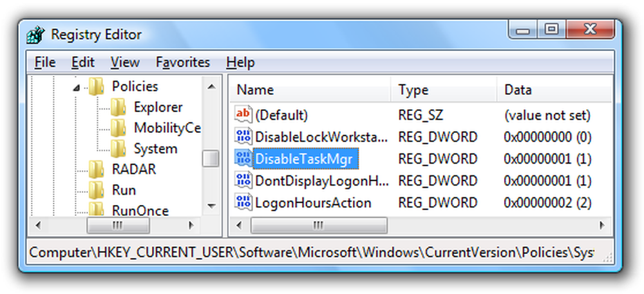The height and width of the screenshot is (294, 644).
Task: Select the Explorer subkey label
Action: point(158,107)
